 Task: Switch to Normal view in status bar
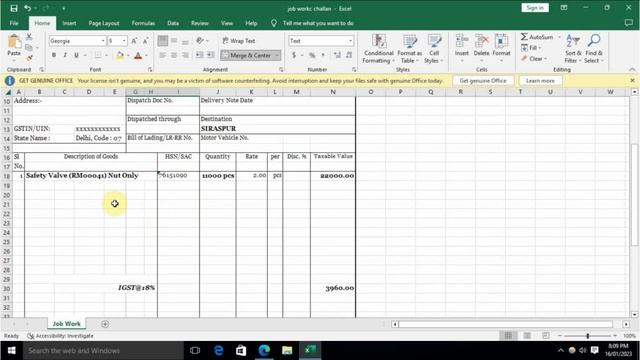[x=508, y=336]
